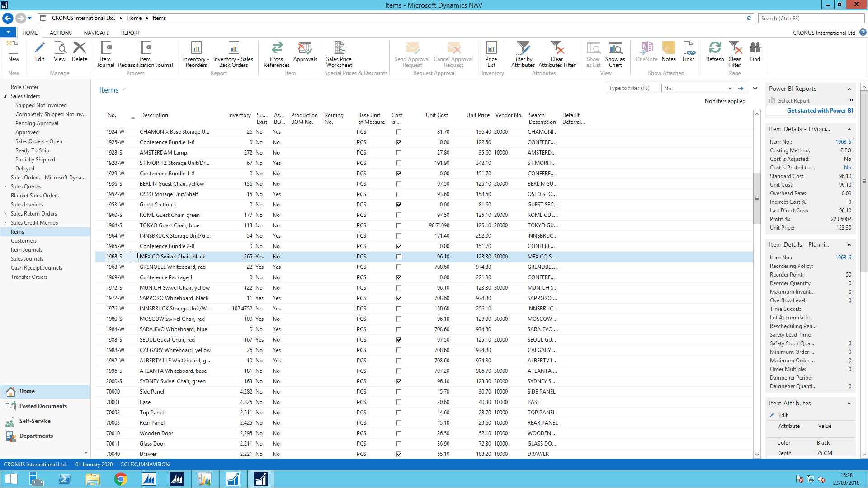Toggle Cost is Adjusted checkbox for 1925-W
Image resolution: width=868 pixels, height=488 pixels.
(x=398, y=142)
